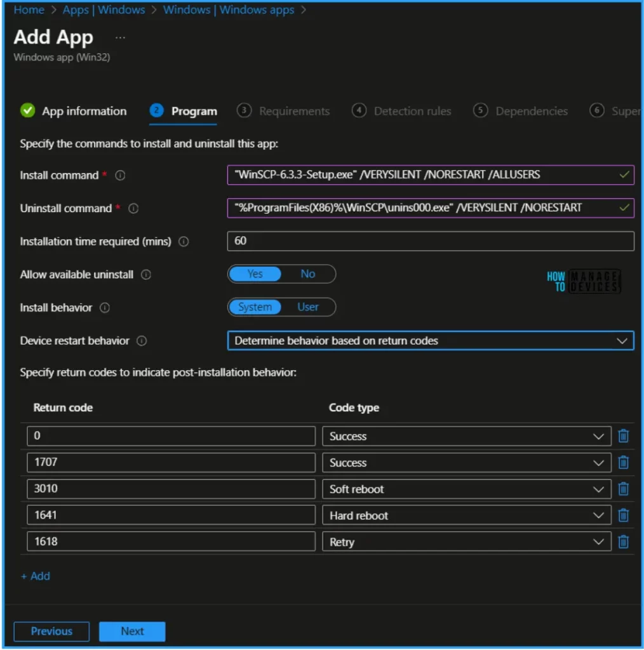The image size is (644, 650).
Task: Open the Code type dropdown for code 0
Action: pos(467,436)
